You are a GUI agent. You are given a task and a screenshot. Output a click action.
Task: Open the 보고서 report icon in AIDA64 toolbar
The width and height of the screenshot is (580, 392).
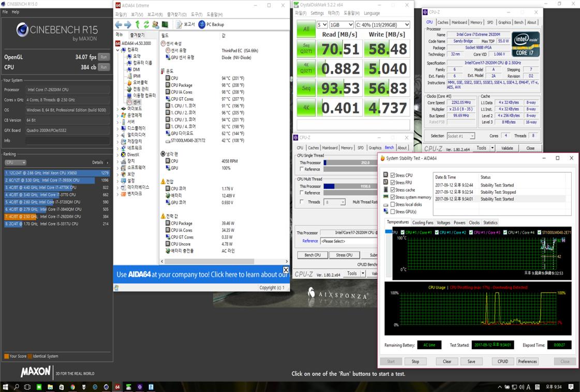(x=179, y=25)
